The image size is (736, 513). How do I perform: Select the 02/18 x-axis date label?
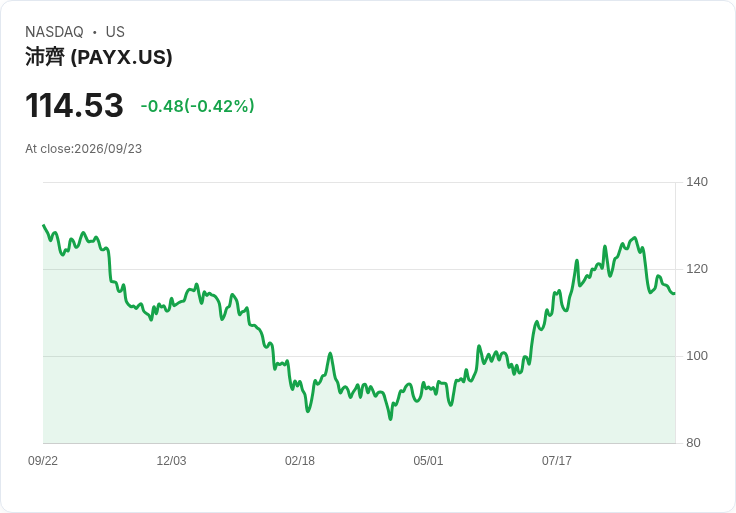pyautogui.click(x=300, y=461)
